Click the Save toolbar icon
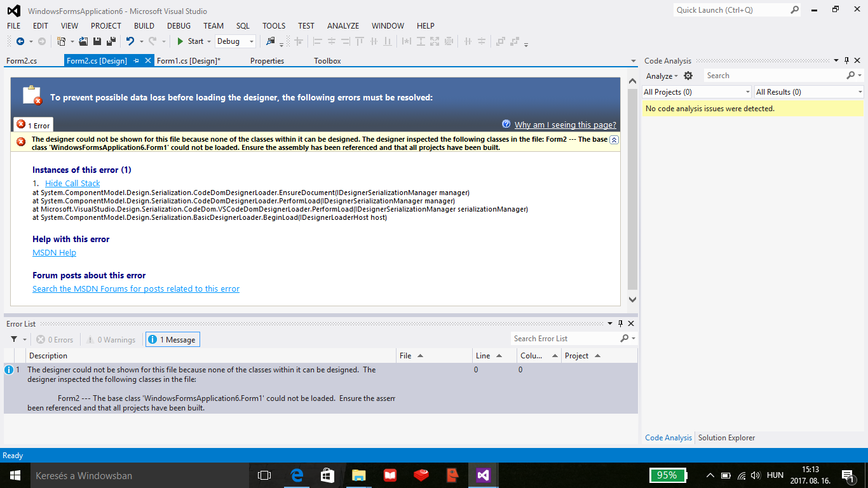This screenshot has width=868, height=488. 97,41
